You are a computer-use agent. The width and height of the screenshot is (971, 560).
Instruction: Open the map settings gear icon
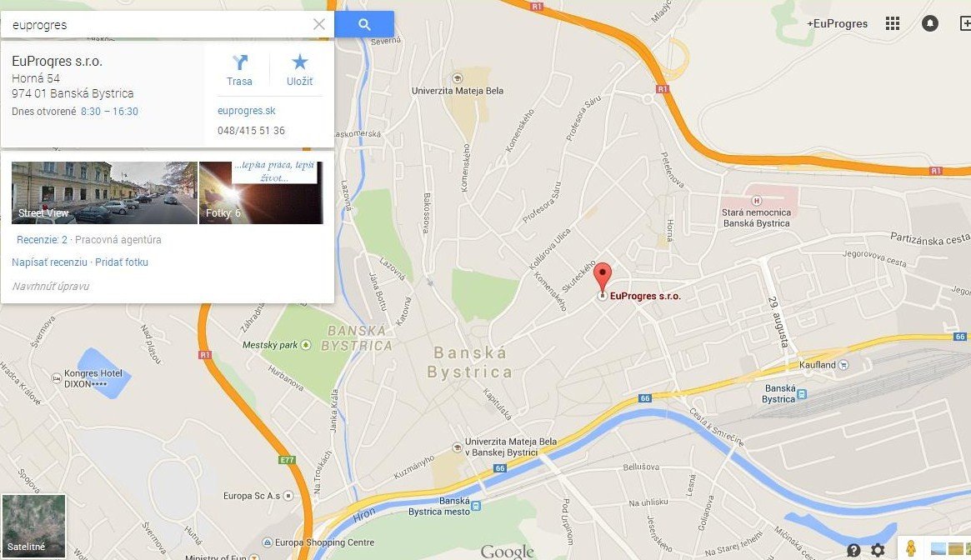pyautogui.click(x=878, y=549)
